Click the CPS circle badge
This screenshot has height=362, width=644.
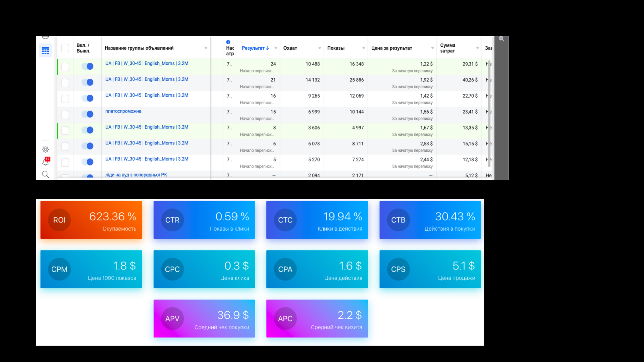pyautogui.click(x=398, y=269)
